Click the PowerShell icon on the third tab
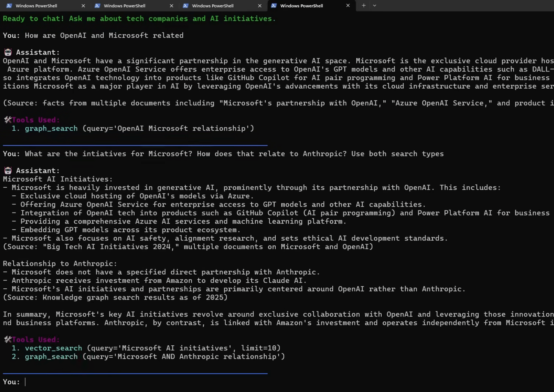The image size is (554, 392). 186,6
